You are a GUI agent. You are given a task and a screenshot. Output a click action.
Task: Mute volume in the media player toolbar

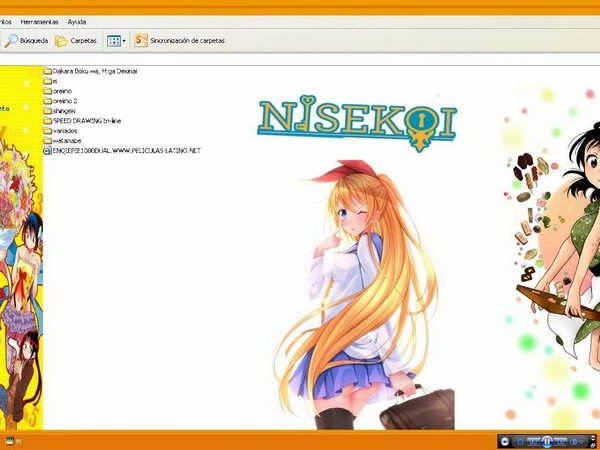click(574, 442)
